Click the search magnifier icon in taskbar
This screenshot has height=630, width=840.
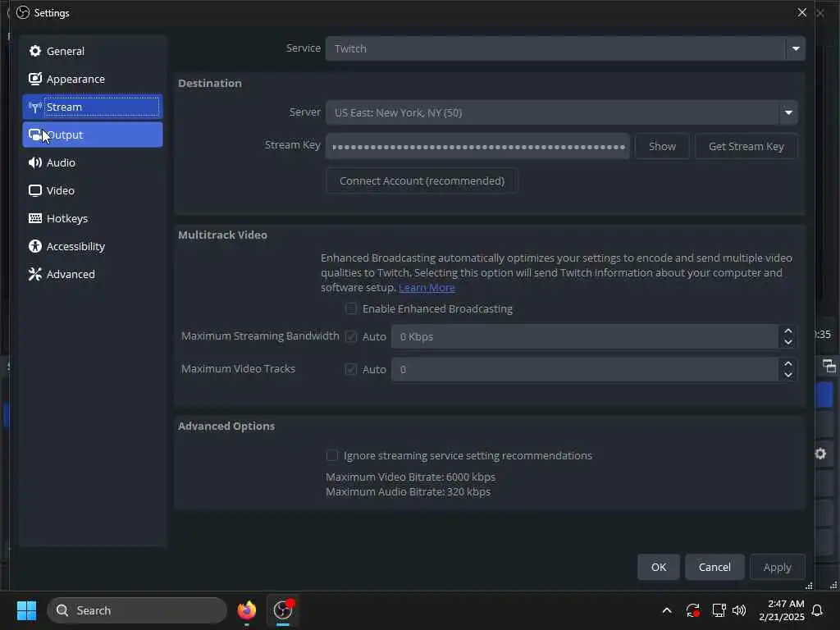[x=62, y=610]
